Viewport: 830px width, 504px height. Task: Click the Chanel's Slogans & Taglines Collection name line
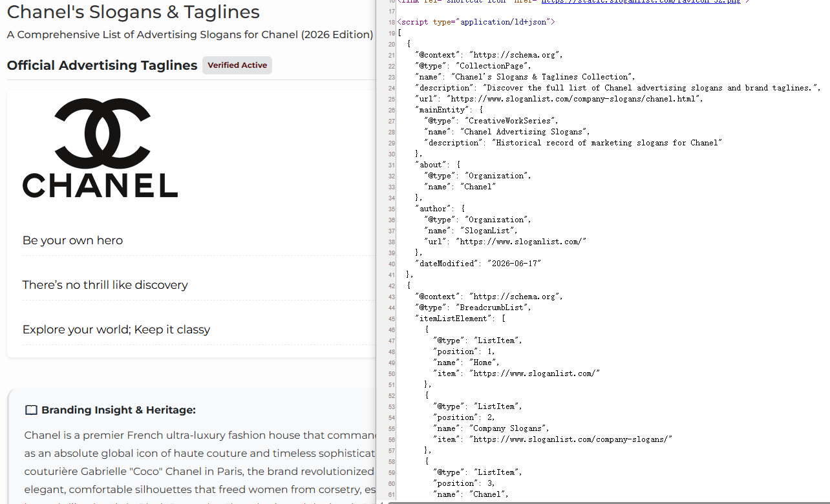pos(525,77)
